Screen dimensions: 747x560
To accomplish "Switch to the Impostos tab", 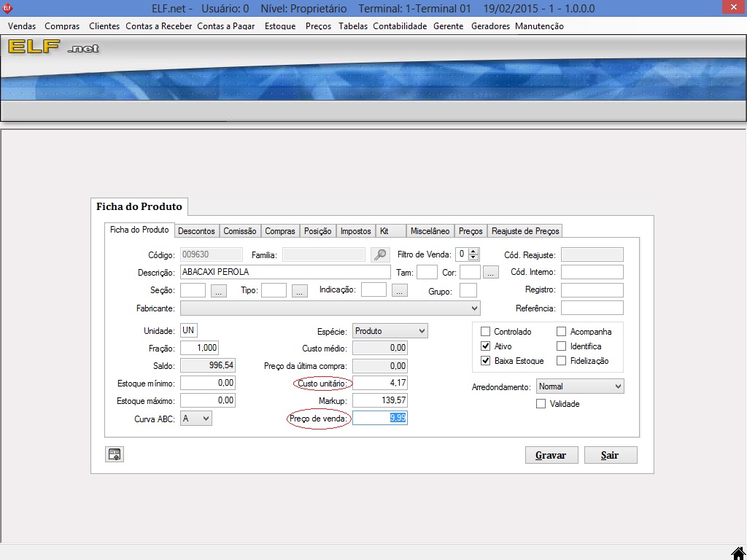I will [355, 231].
